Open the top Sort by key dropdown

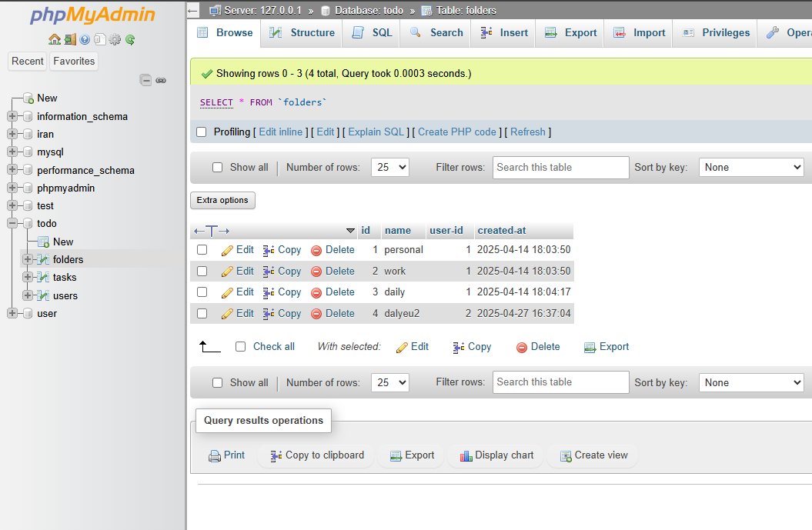click(x=751, y=167)
